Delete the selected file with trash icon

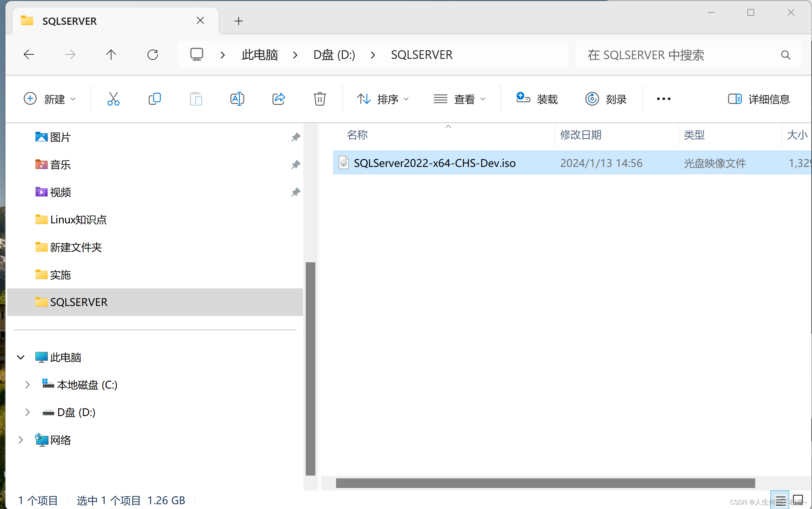(x=320, y=99)
